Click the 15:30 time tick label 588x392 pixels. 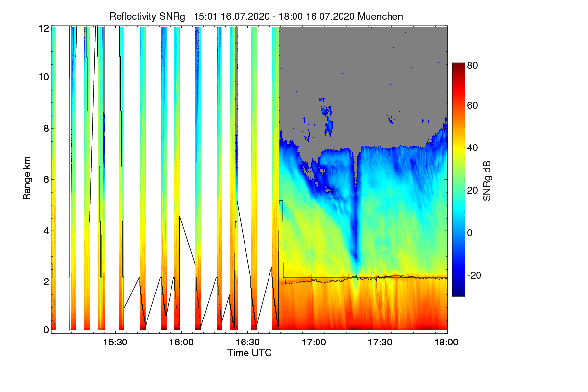pos(115,342)
